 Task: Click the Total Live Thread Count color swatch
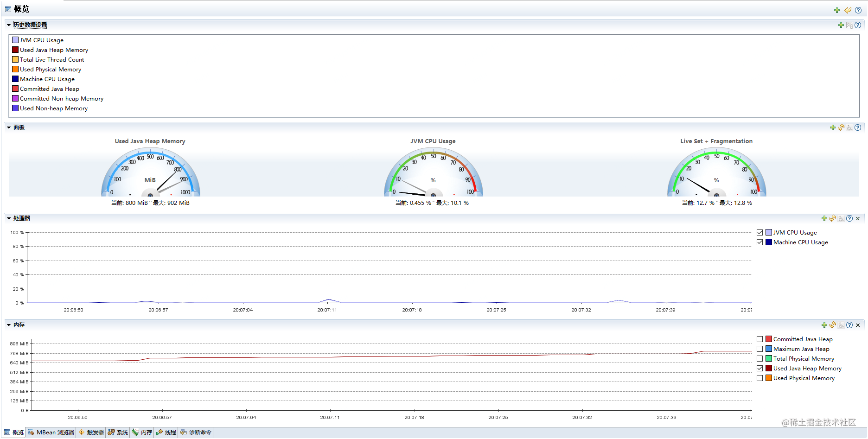tap(15, 60)
